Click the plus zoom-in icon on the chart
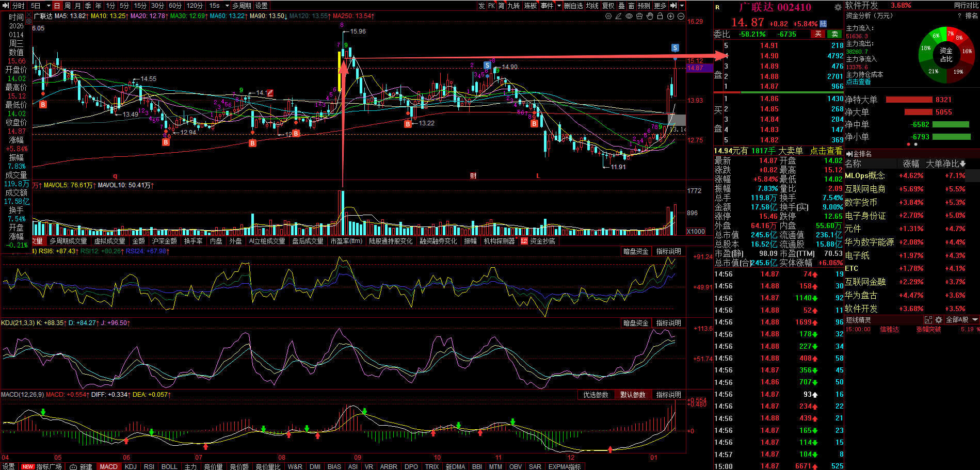Viewport: 980px width, 470px height. [670, 16]
